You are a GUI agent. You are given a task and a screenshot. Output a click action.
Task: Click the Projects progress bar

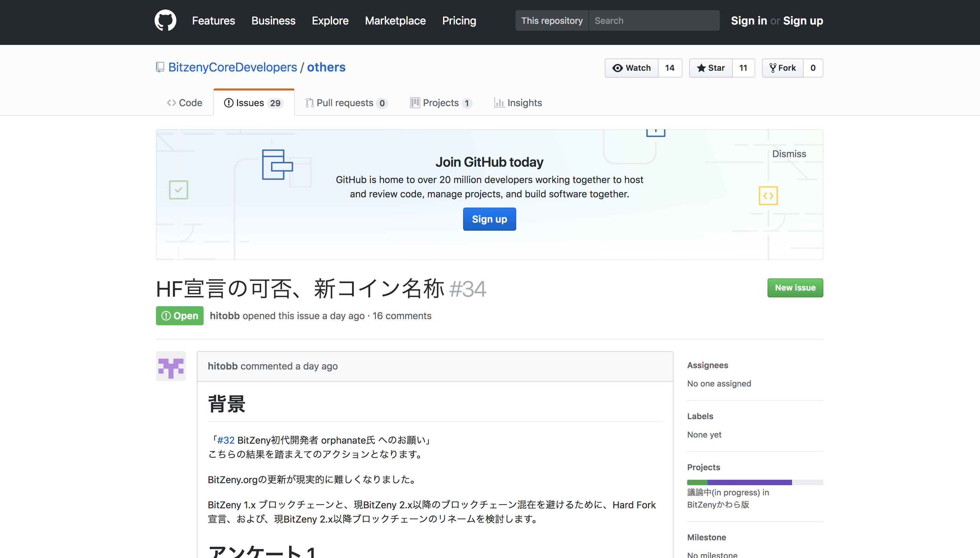[755, 482]
